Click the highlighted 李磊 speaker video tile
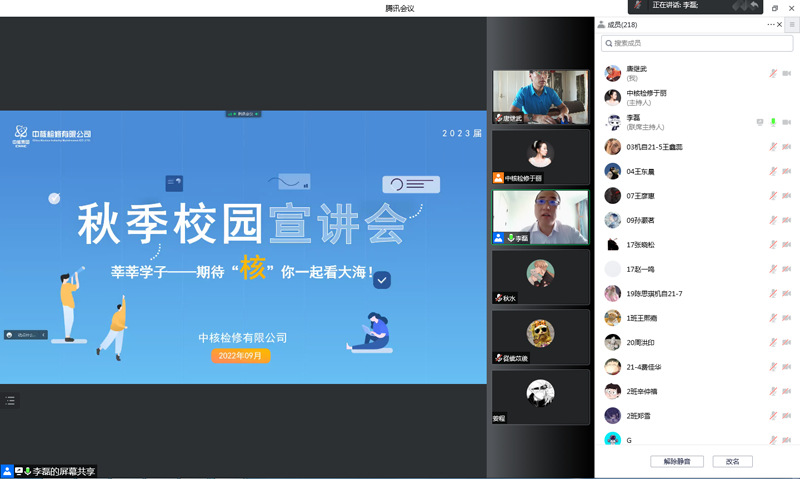The image size is (800, 479). tap(540, 217)
